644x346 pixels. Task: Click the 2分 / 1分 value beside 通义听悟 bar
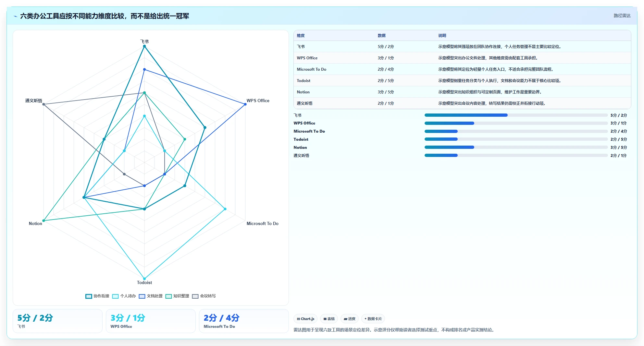[618, 156]
